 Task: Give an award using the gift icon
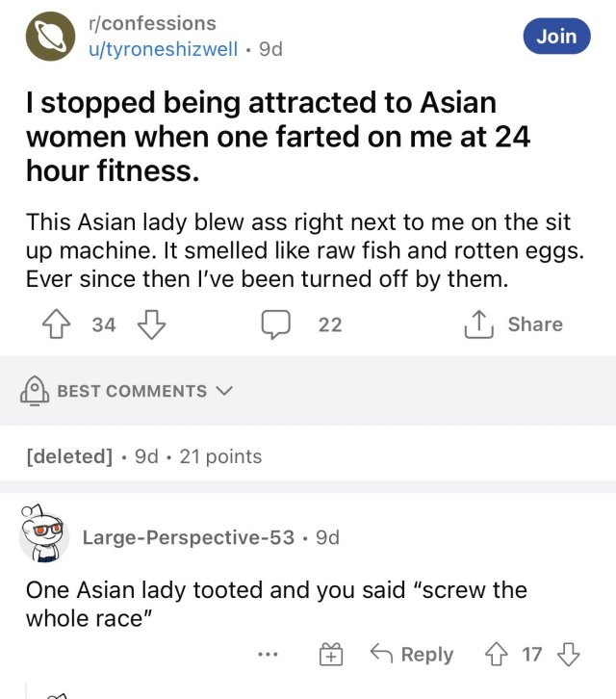pos(330,655)
